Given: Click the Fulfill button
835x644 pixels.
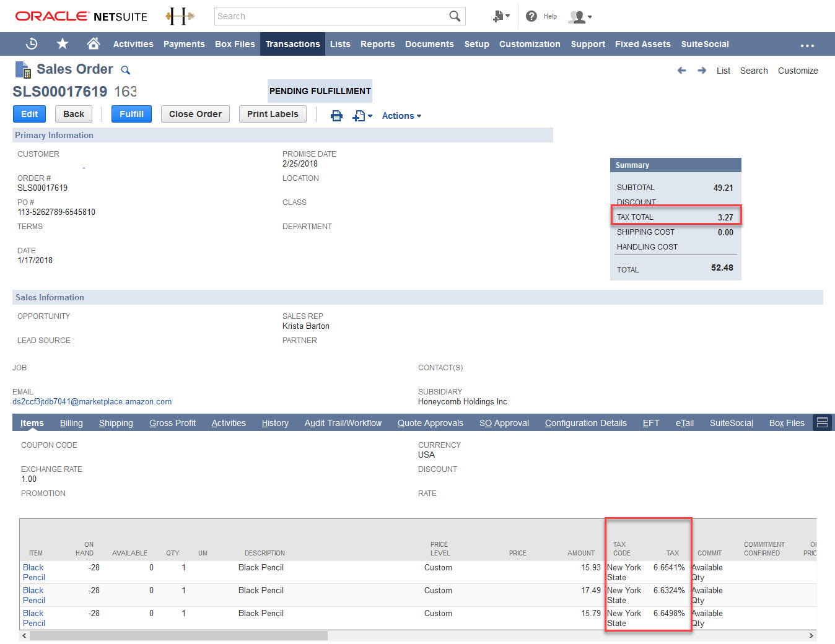Looking at the screenshot, I should (131, 114).
